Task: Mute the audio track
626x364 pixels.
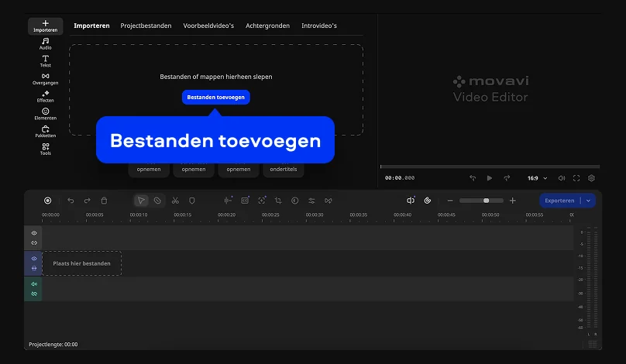Action: (x=34, y=284)
